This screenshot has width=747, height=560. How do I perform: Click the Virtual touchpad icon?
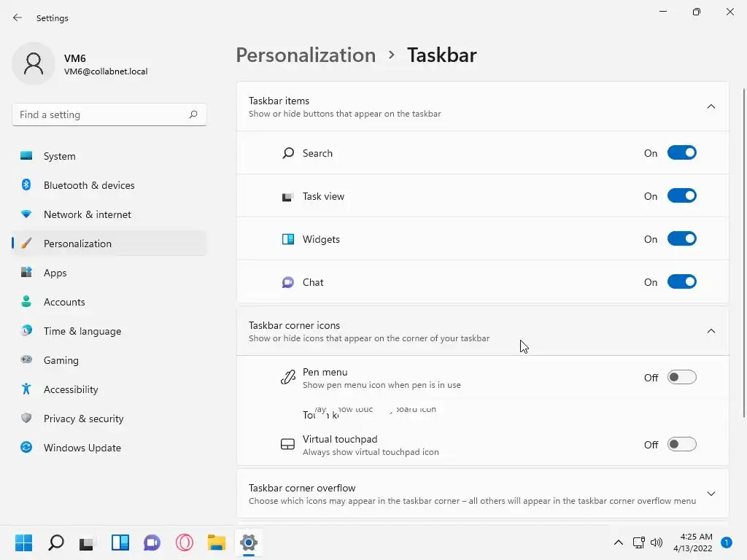287,444
